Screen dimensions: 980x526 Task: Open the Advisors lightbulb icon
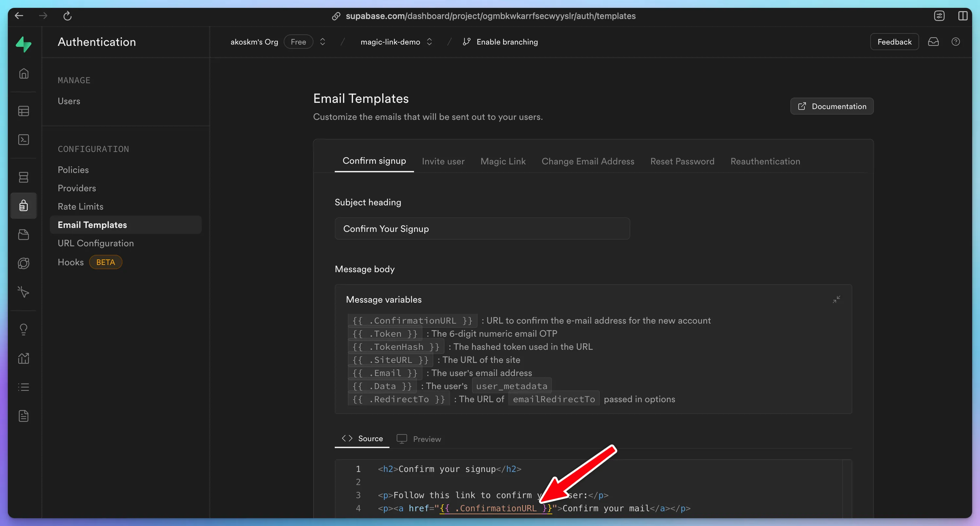(24, 329)
